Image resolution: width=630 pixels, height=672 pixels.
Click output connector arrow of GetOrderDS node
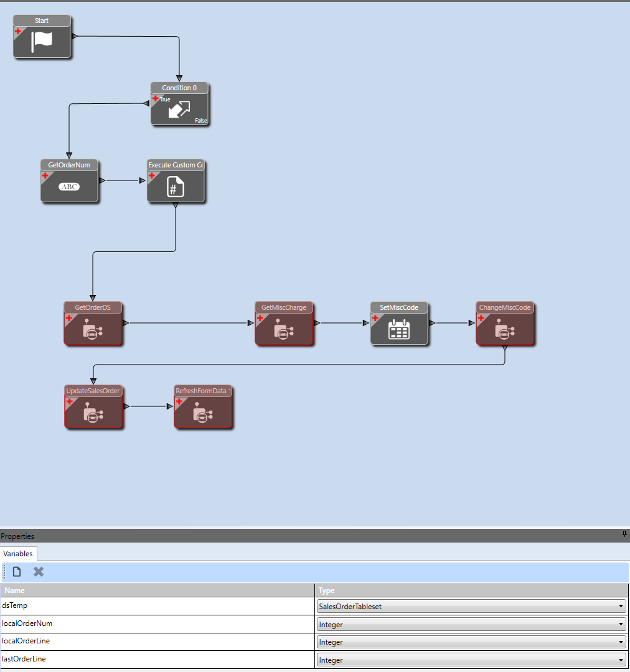tap(126, 323)
